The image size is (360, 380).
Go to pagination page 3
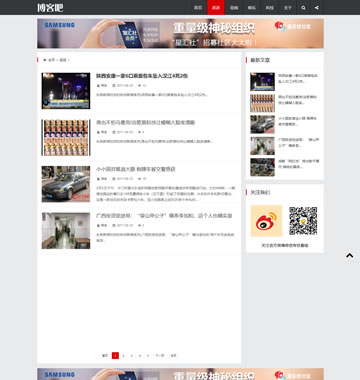tap(132, 356)
